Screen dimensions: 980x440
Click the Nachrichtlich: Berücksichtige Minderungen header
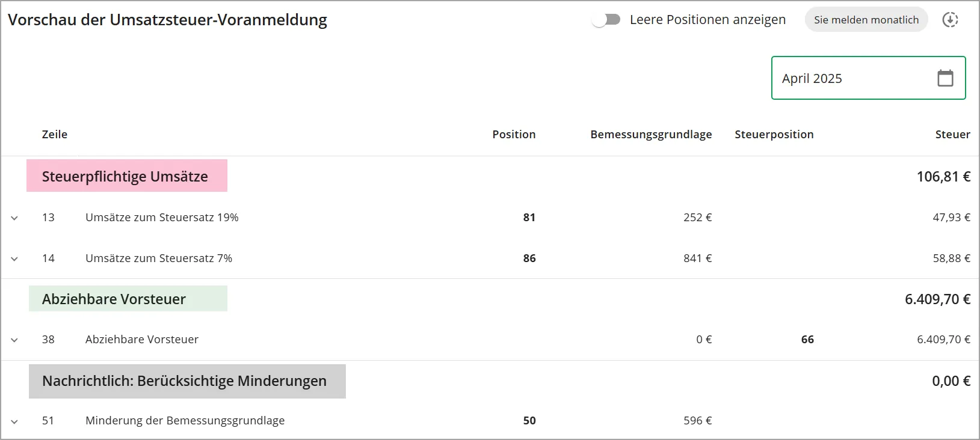(x=183, y=381)
